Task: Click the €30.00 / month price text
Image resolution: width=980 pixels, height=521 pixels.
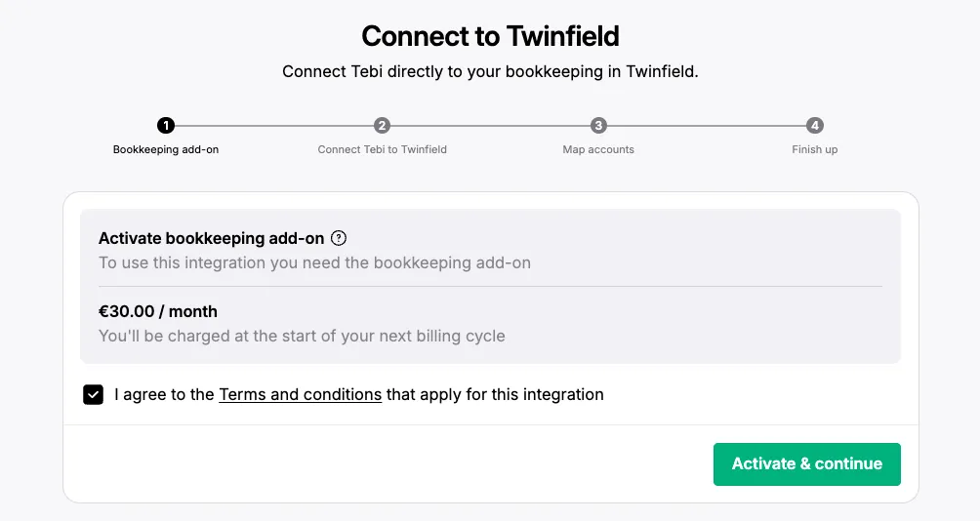Action: pyautogui.click(x=158, y=311)
